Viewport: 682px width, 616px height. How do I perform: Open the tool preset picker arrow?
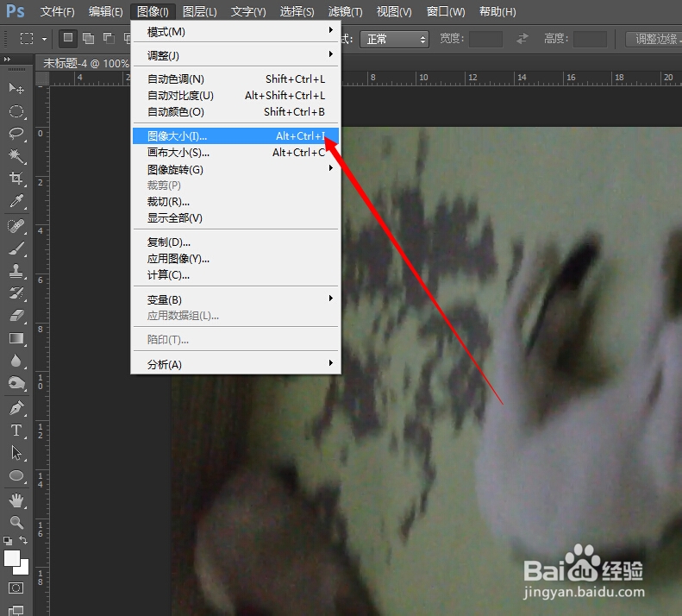click(x=44, y=39)
